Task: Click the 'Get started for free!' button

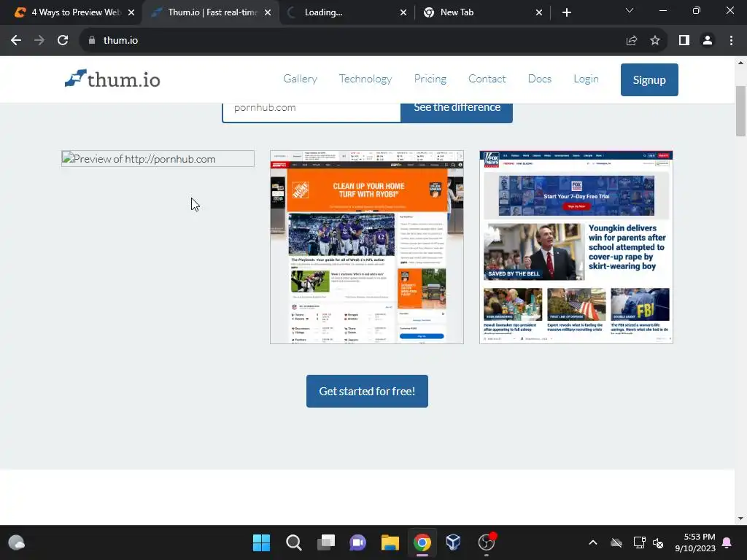Action: tap(367, 391)
